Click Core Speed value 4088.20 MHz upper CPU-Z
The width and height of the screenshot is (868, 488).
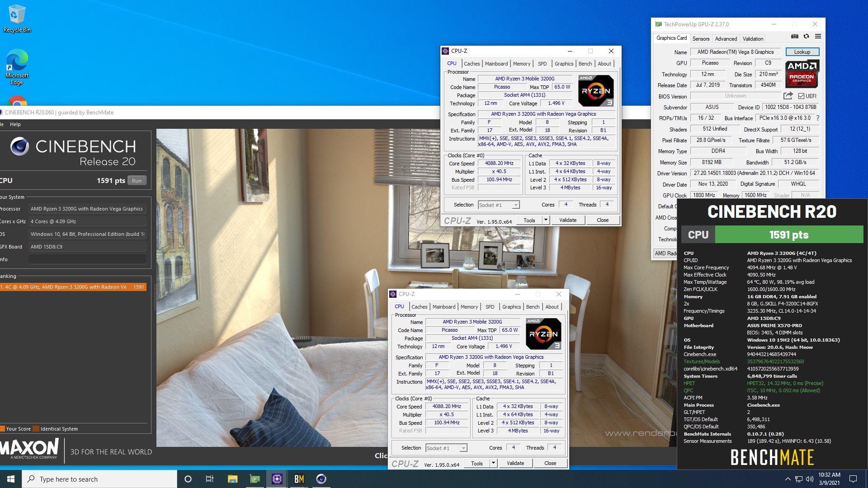(x=499, y=163)
